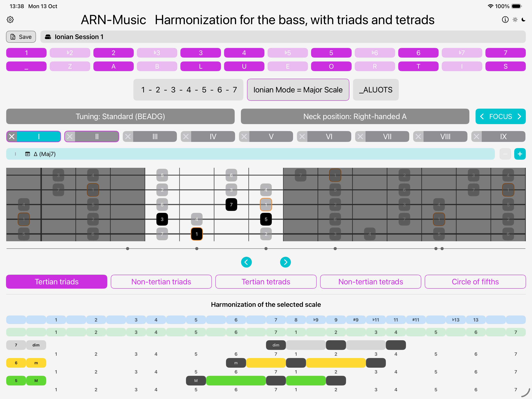Click the plus button to add chord
This screenshot has height=399, width=532.
point(520,154)
